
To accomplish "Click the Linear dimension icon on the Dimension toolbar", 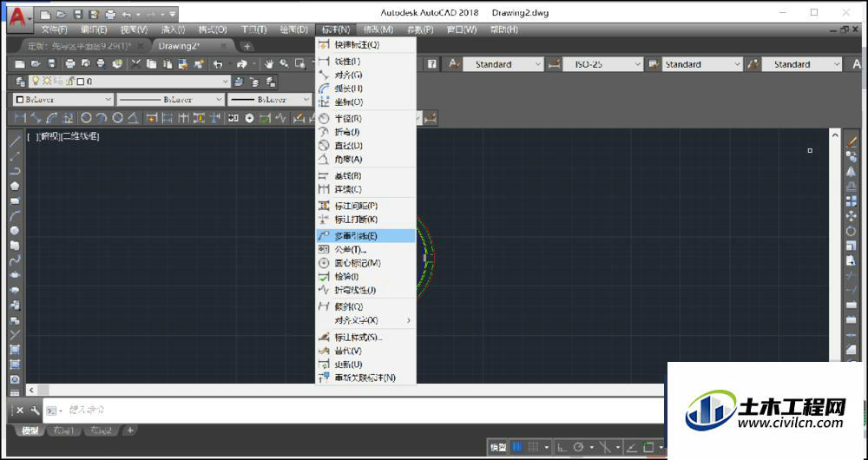I will (20, 118).
